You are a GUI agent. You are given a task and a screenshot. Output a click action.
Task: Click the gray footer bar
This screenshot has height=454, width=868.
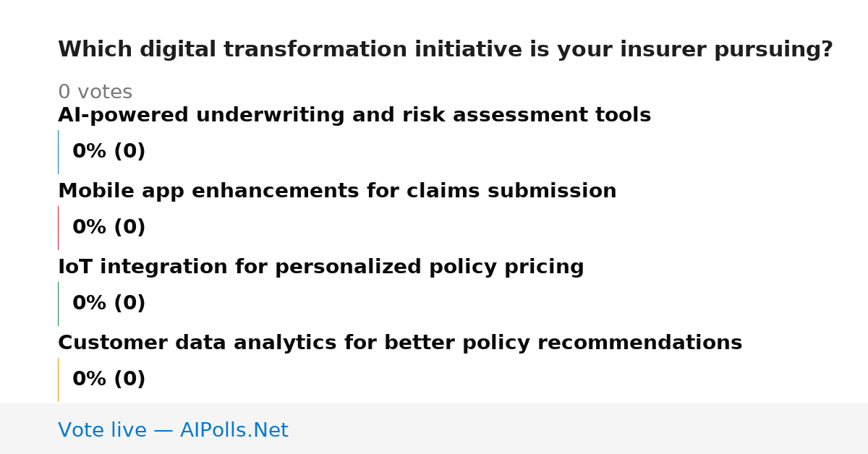pyautogui.click(x=434, y=429)
